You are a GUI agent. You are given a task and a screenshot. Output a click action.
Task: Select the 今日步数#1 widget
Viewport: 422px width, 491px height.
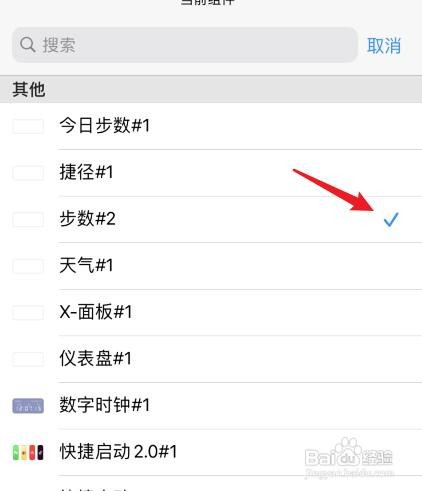[x=211, y=126]
